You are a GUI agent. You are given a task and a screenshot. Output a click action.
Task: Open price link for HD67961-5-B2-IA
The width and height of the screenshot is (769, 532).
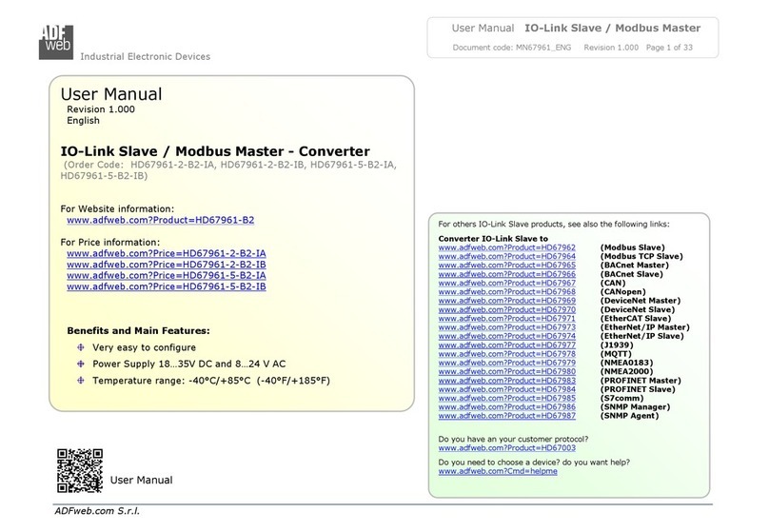[x=167, y=276]
